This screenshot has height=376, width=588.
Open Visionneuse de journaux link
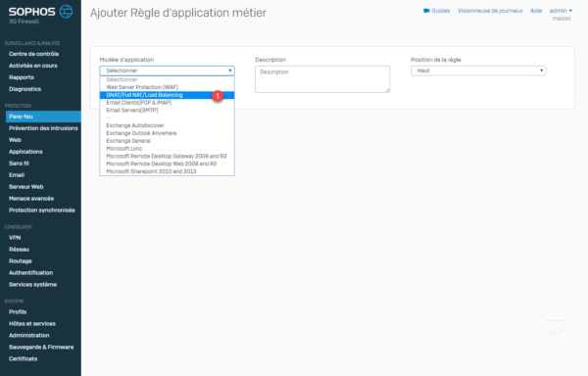pos(490,11)
